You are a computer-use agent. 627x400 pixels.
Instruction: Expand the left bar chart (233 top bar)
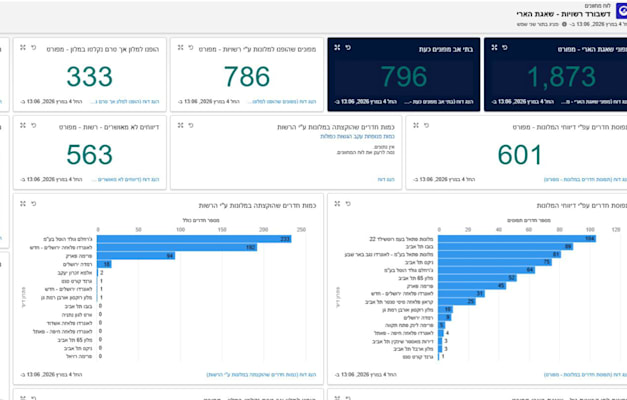[x=23, y=204]
